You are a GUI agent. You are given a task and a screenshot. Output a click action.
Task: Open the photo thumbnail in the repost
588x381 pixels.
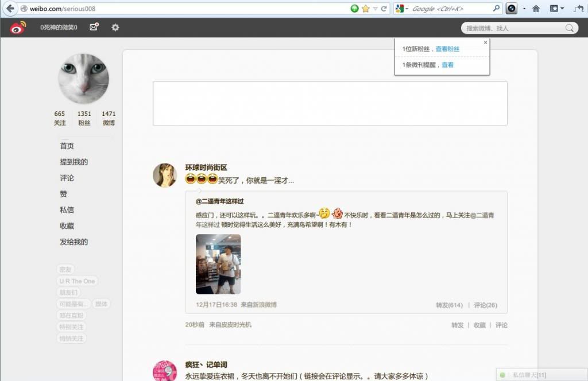coord(218,264)
